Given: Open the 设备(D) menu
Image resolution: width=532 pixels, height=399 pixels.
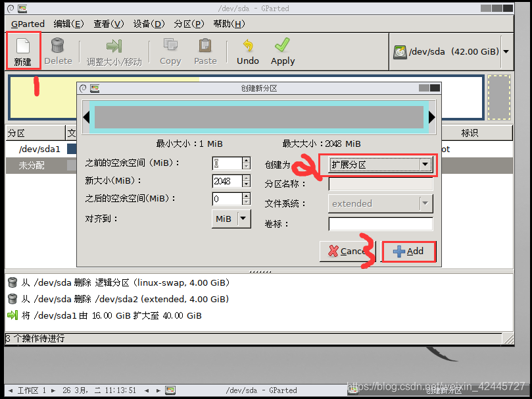Looking at the screenshot, I should [x=148, y=23].
